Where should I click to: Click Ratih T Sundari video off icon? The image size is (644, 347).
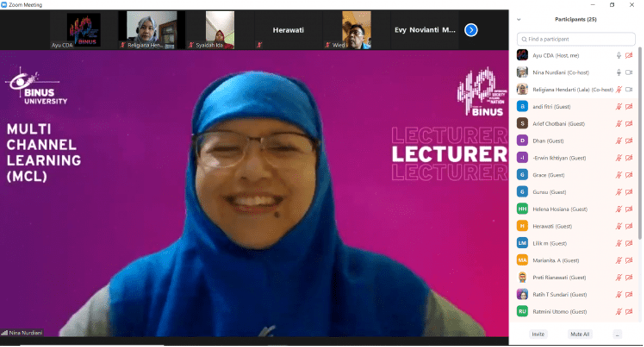click(x=629, y=294)
